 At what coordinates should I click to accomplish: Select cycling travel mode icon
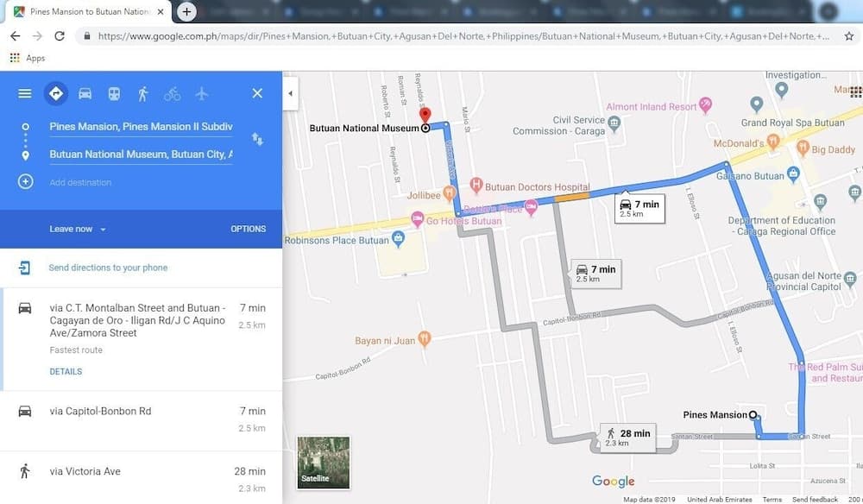[x=172, y=93]
